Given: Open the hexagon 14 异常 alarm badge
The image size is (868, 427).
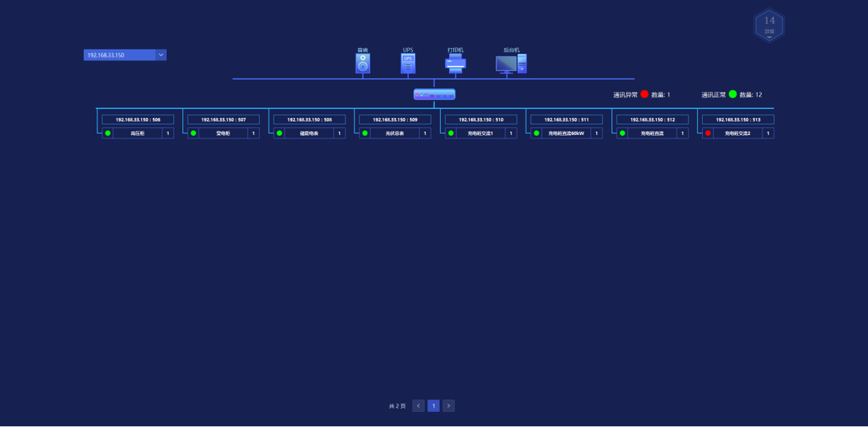Looking at the screenshot, I should (x=769, y=25).
